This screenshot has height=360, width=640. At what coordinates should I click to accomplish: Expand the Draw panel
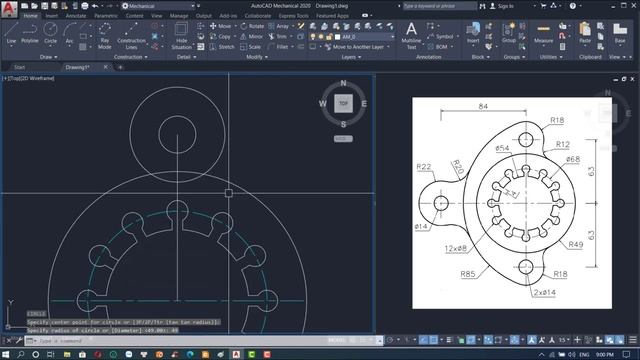pos(49,57)
